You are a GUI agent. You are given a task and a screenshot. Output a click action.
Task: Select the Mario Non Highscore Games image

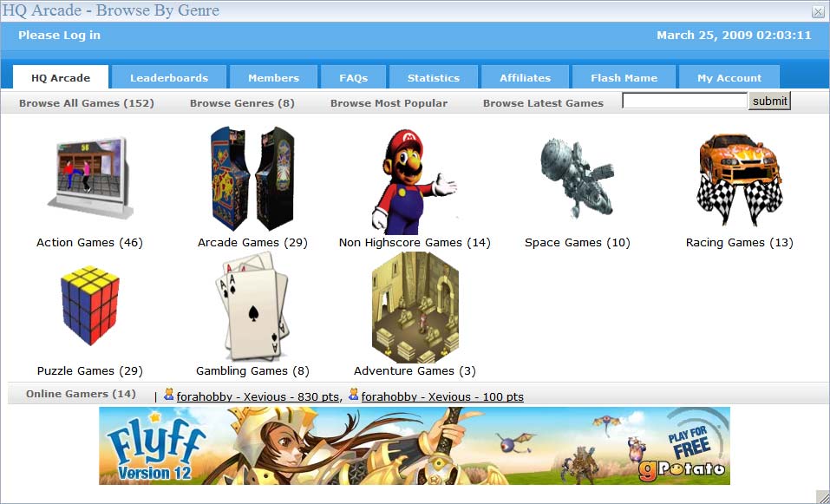tap(414, 180)
